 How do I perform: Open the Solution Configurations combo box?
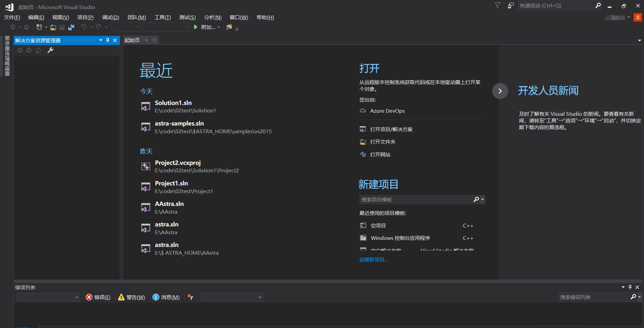pyautogui.click(x=127, y=27)
